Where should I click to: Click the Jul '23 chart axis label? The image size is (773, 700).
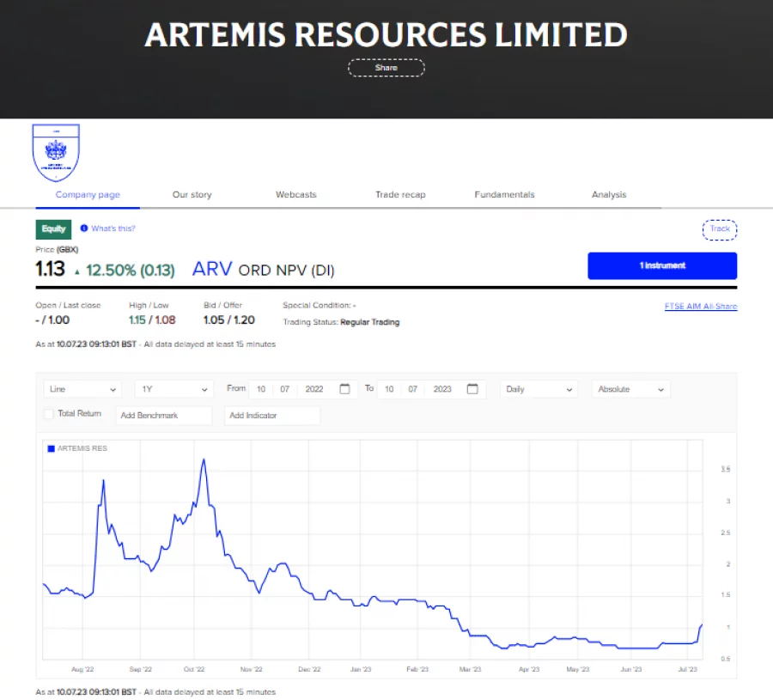[688, 669]
